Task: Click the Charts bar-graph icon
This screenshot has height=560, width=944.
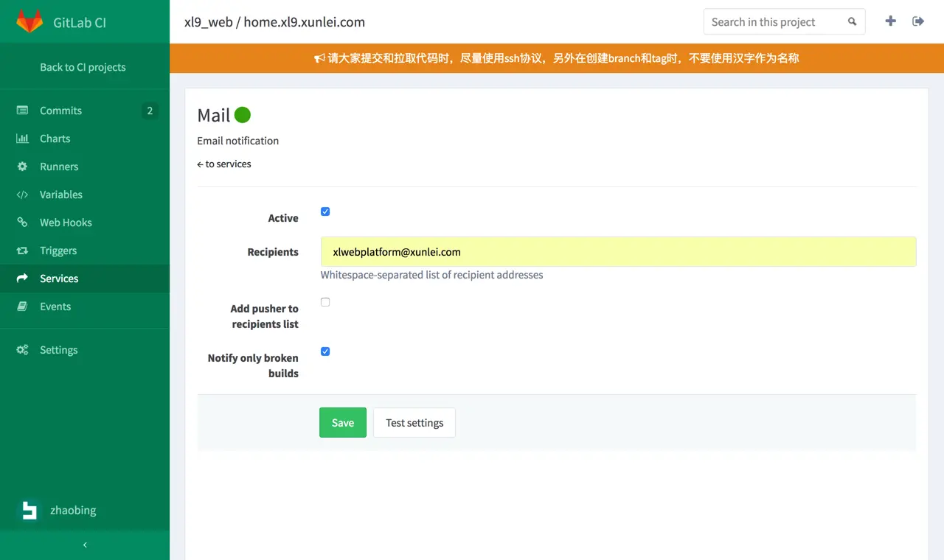Action: 22,139
